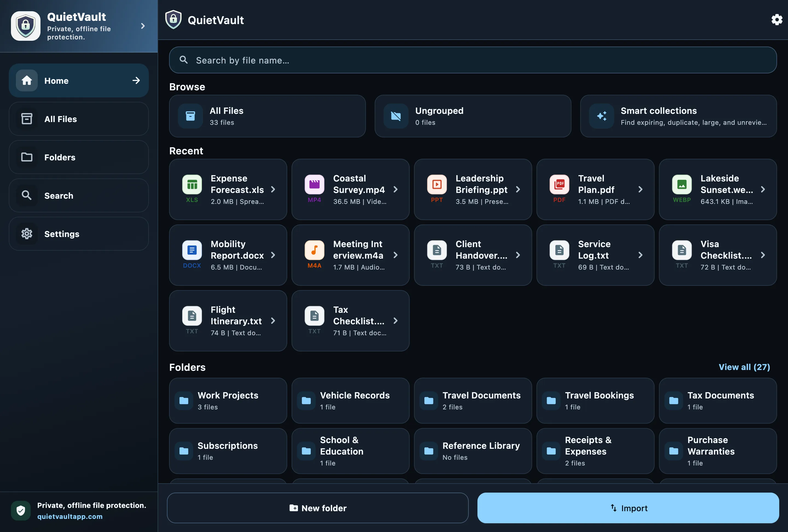Open Mobility Report.docx via its chevron
The height and width of the screenshot is (532, 788).
[x=273, y=255]
